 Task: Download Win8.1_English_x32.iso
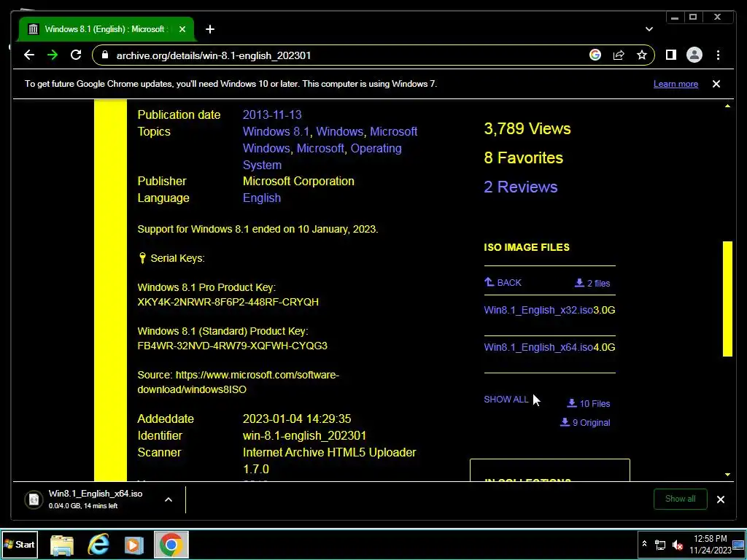(538, 310)
